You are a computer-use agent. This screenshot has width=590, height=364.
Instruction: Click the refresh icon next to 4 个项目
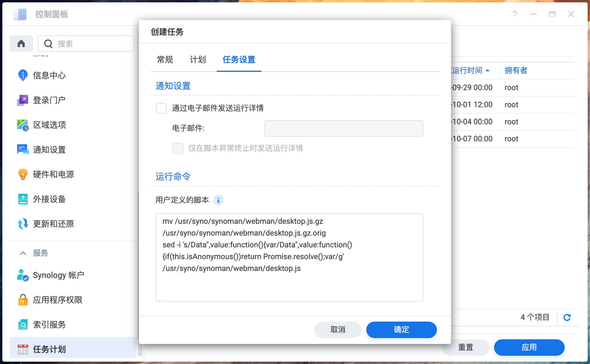click(x=567, y=317)
